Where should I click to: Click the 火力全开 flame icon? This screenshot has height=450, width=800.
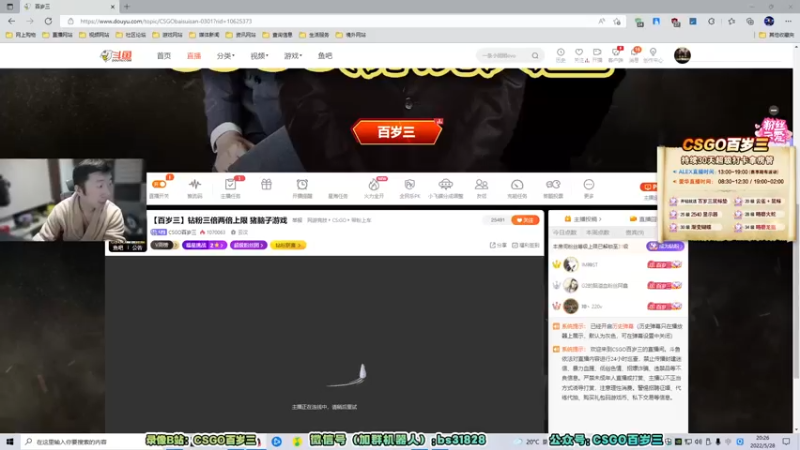(374, 185)
